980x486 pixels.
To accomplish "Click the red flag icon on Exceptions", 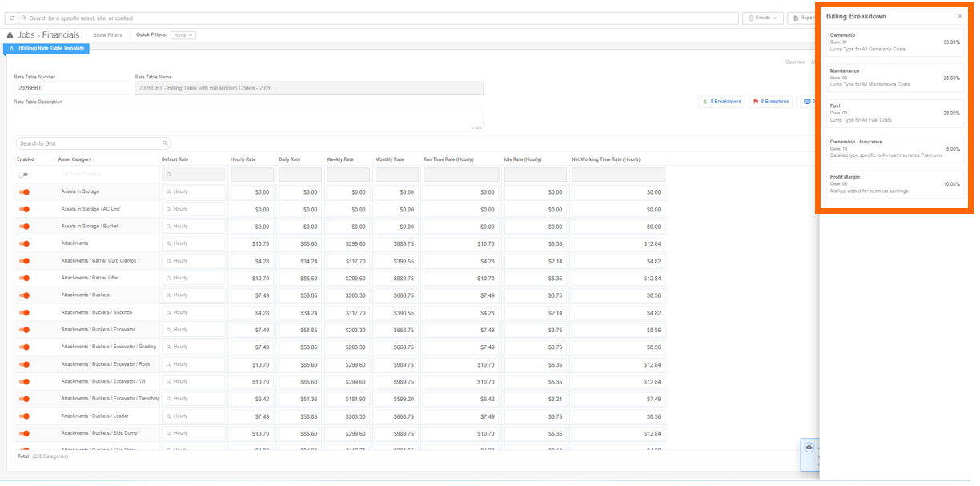I will (756, 102).
